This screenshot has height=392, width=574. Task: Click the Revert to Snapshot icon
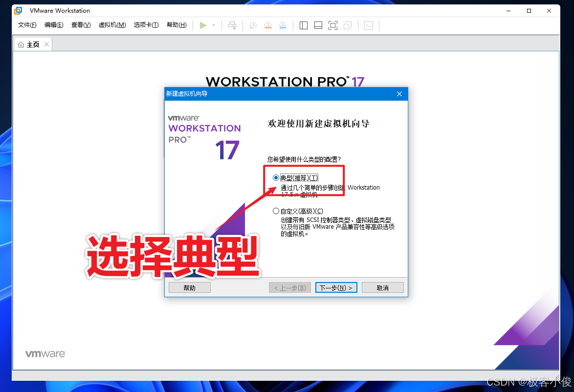[x=268, y=25]
